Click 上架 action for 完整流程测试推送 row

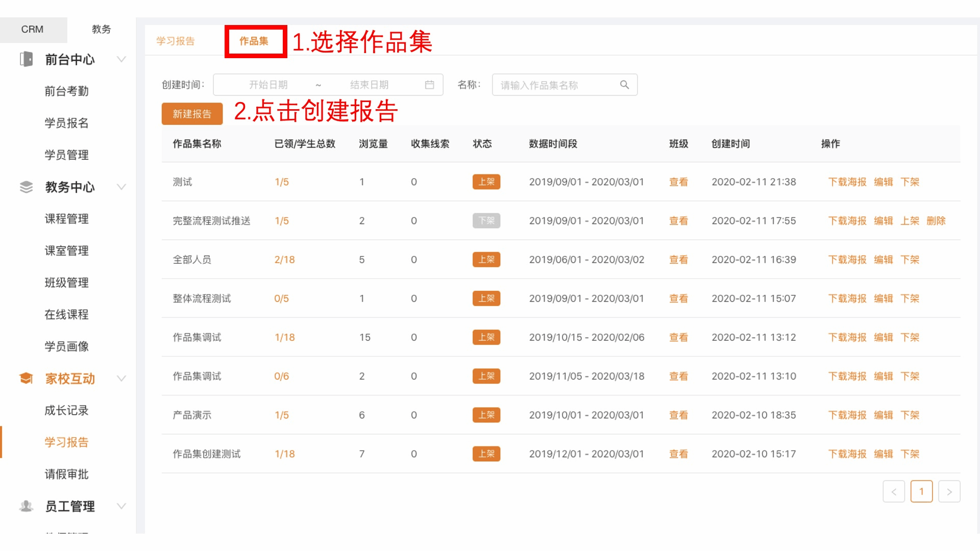coord(910,221)
